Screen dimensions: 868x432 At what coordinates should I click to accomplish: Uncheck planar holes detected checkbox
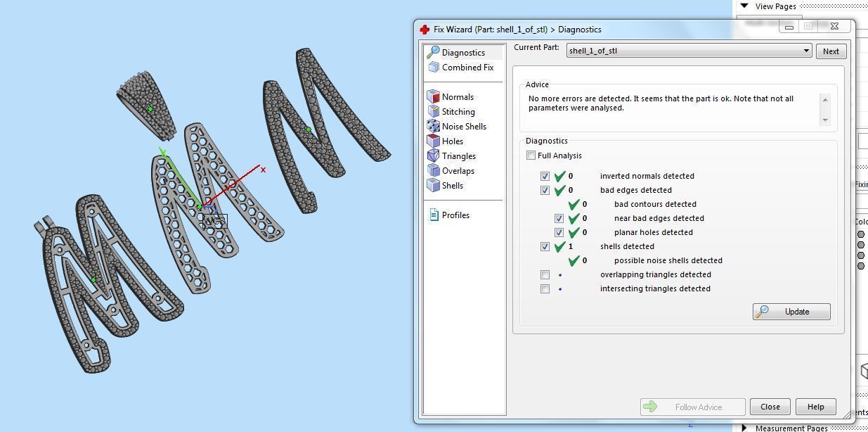[x=559, y=232]
